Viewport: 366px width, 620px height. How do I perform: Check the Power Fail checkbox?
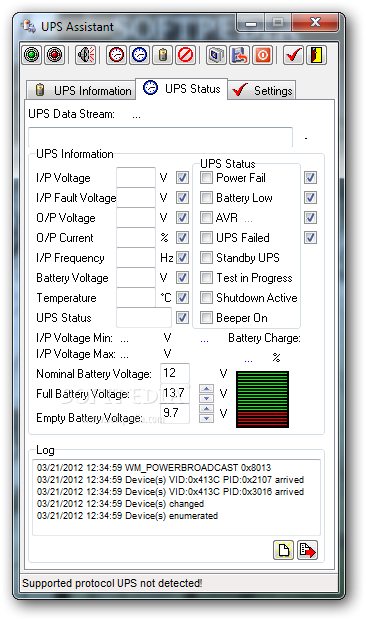[206, 178]
